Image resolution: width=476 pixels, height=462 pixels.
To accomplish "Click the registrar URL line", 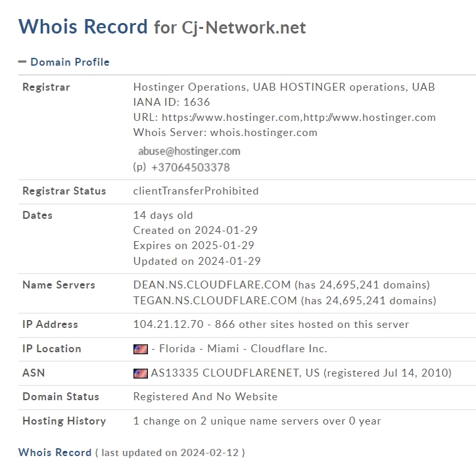I will (285, 118).
